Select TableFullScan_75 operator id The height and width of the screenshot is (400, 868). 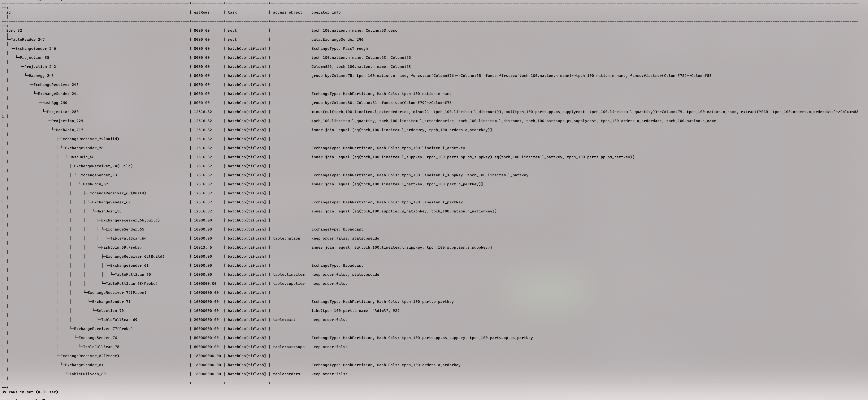pyautogui.click(x=101, y=347)
